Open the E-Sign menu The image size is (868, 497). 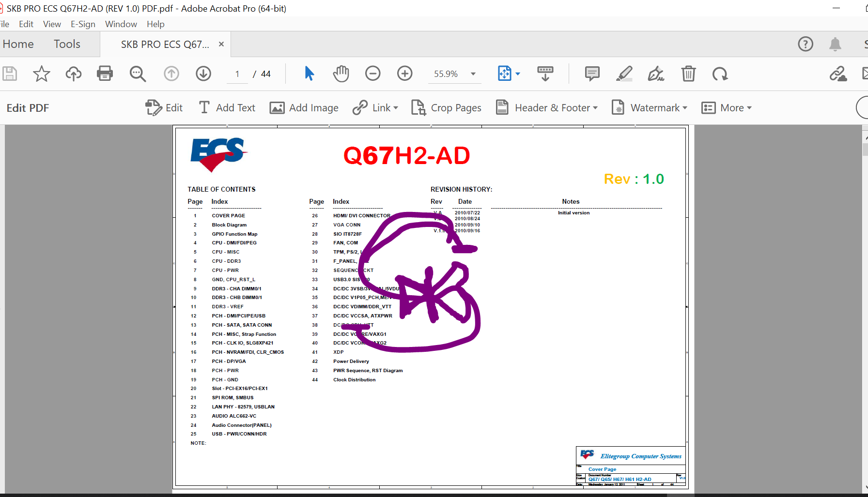coord(83,24)
